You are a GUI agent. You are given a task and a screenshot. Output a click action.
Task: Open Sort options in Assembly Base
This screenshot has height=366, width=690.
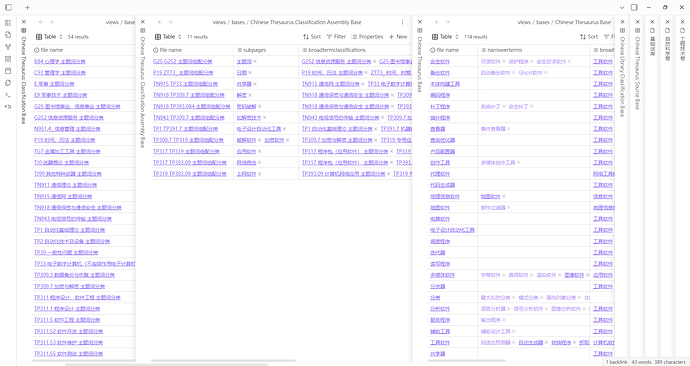pos(312,37)
